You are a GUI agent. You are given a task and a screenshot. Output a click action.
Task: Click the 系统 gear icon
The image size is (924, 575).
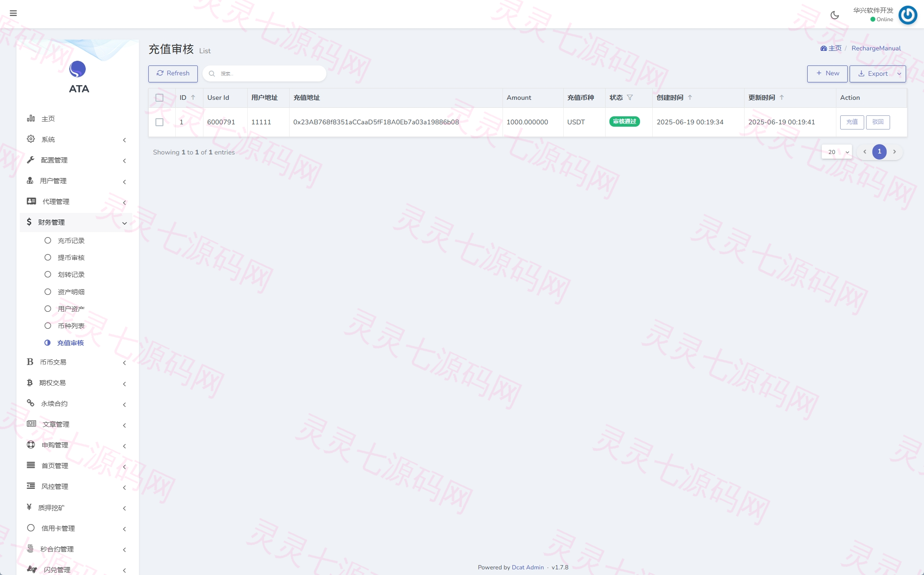point(31,139)
